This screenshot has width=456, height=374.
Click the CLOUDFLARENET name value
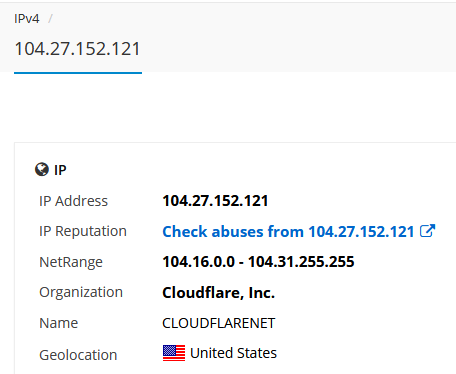point(219,323)
